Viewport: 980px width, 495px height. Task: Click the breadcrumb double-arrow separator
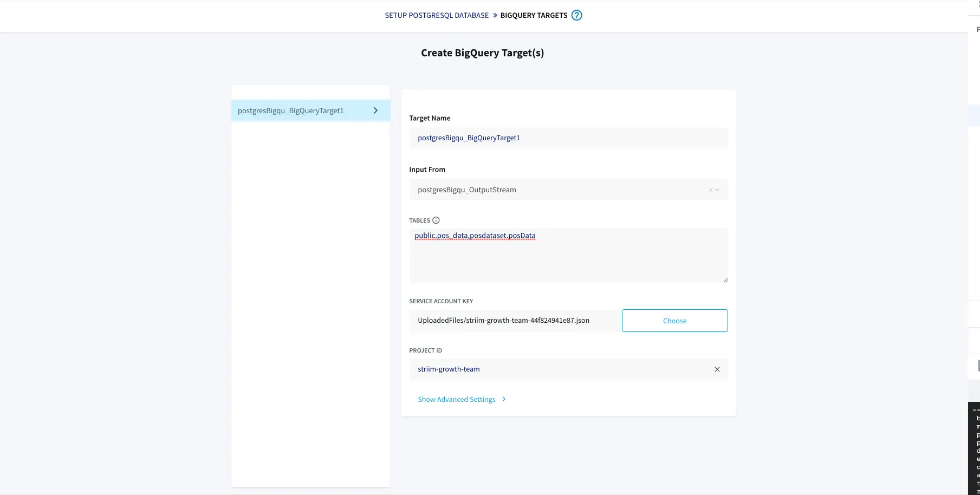pyautogui.click(x=495, y=15)
